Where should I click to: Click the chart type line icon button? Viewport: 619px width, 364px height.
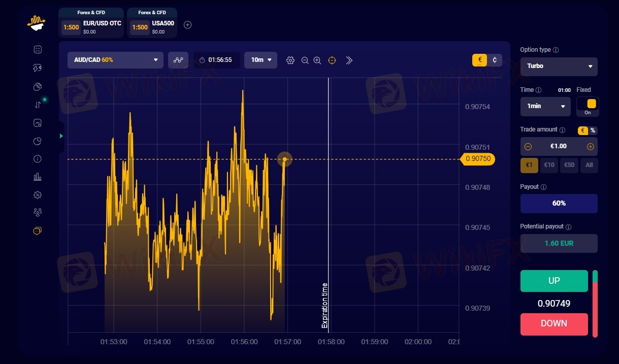tap(178, 60)
